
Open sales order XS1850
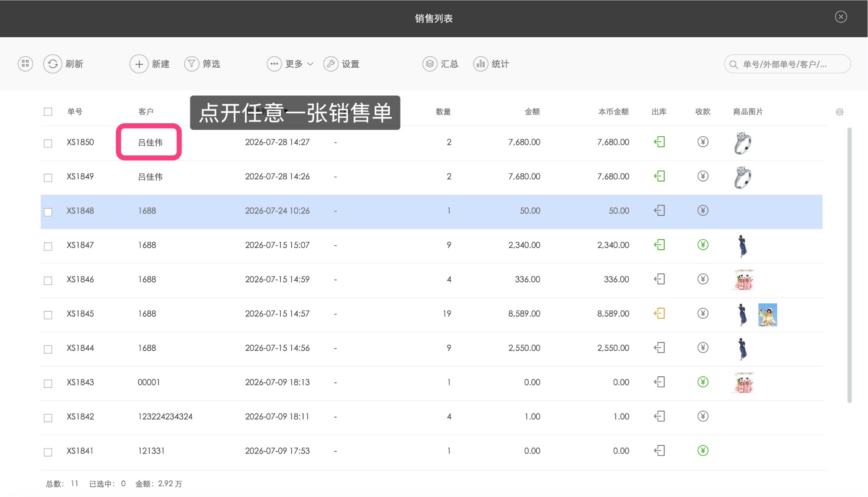tap(80, 142)
